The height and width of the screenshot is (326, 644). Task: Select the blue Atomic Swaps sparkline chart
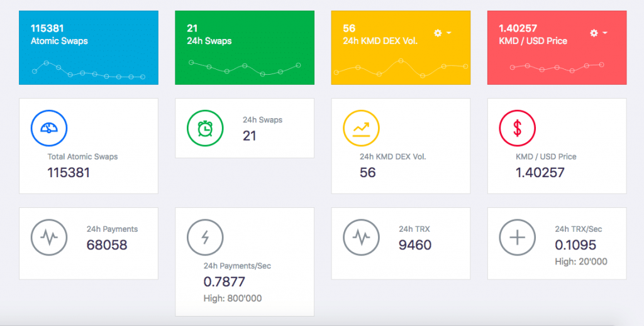89,70
